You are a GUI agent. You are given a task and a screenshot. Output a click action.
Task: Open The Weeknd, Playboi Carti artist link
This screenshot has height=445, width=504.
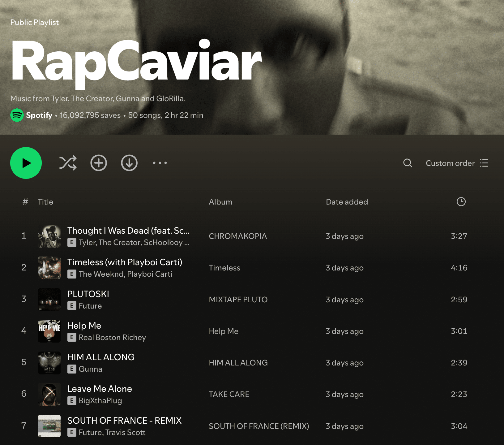tap(125, 274)
